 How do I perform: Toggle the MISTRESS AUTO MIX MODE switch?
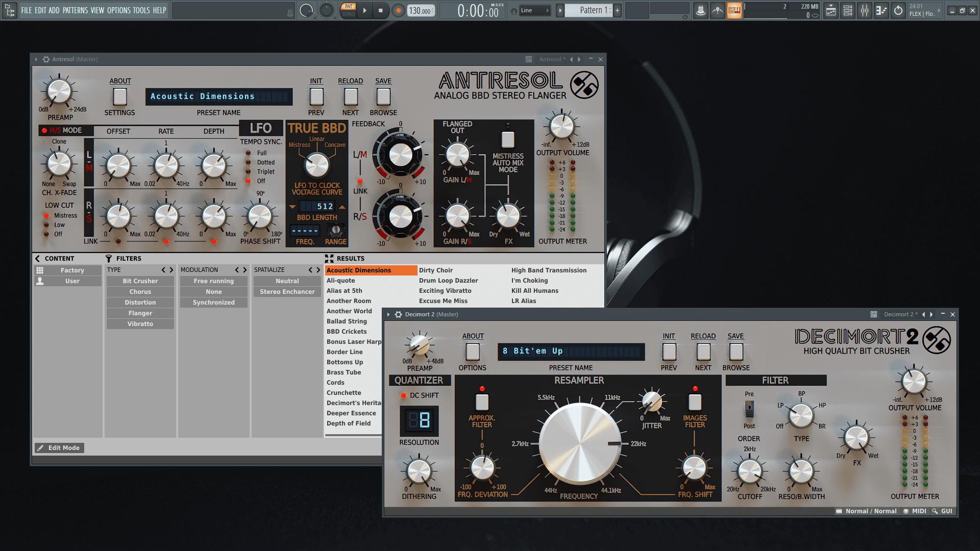pyautogui.click(x=508, y=139)
